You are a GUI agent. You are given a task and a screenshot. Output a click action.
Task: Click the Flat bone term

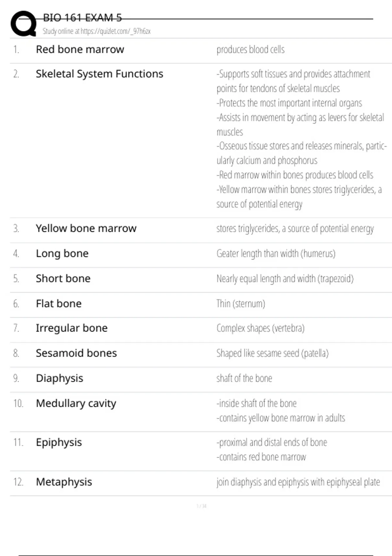58,304
